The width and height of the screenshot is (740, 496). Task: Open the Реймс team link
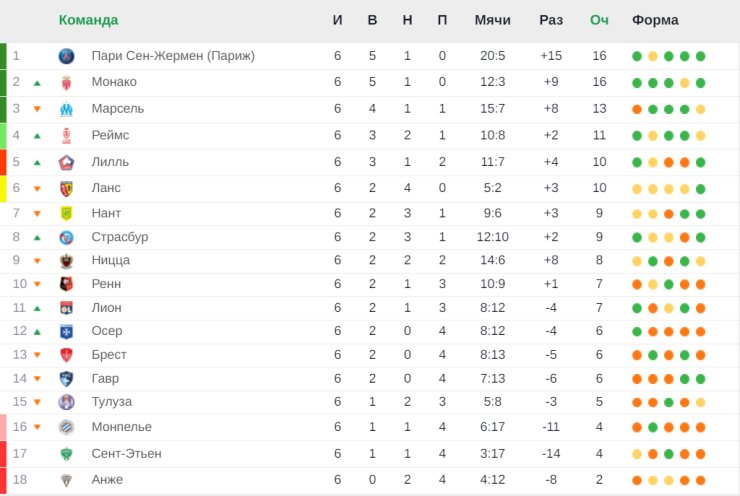pyautogui.click(x=110, y=135)
